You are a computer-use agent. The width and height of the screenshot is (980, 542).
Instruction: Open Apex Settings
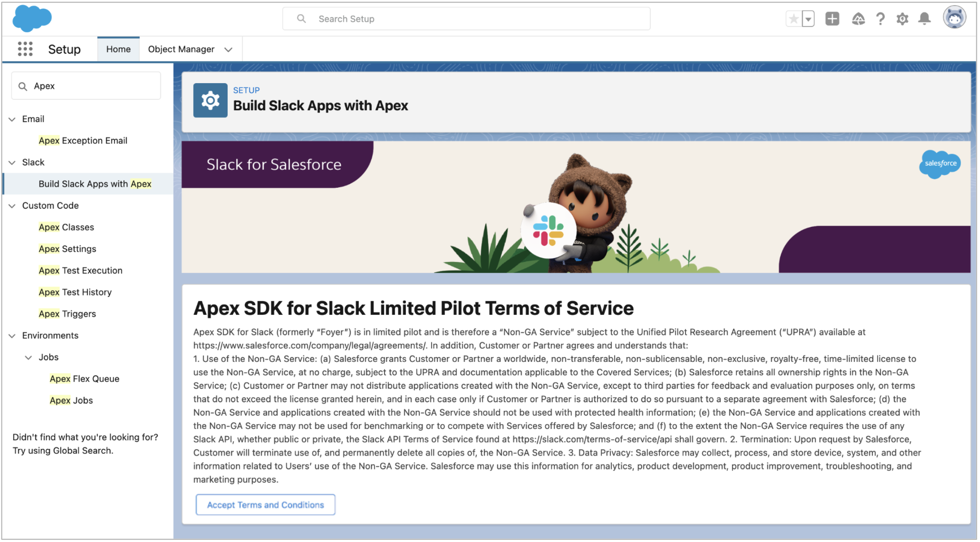[67, 249]
